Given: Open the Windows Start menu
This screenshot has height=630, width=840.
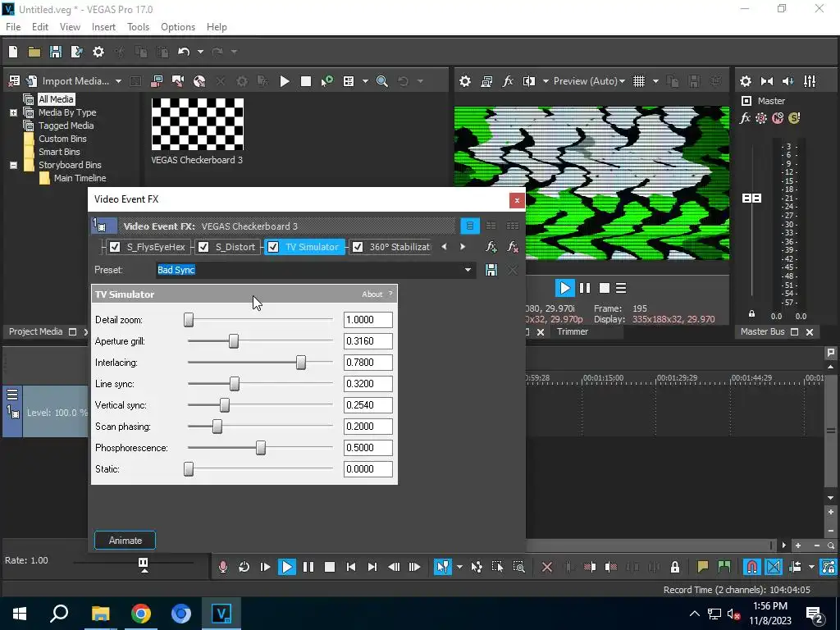Looking at the screenshot, I should (20, 614).
